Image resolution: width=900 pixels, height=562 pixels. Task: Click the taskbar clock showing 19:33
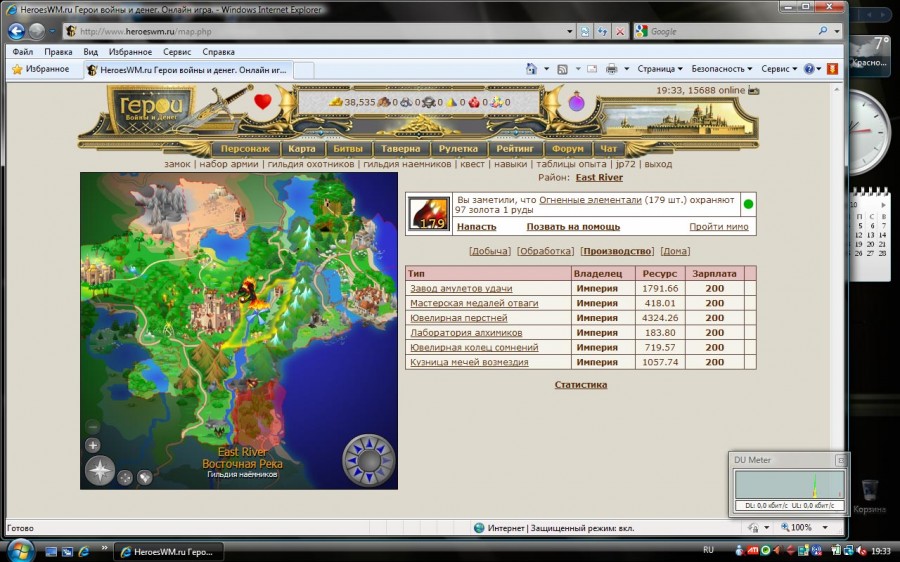tap(881, 551)
